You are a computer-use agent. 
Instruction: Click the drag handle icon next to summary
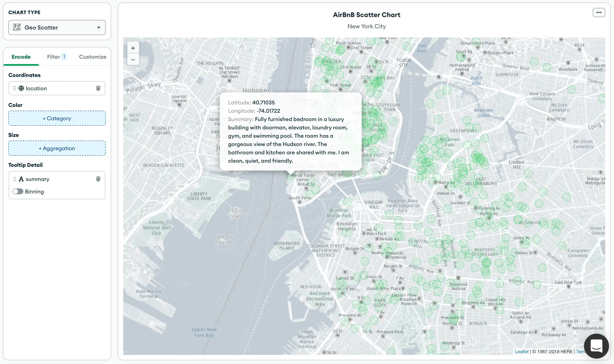(x=14, y=178)
